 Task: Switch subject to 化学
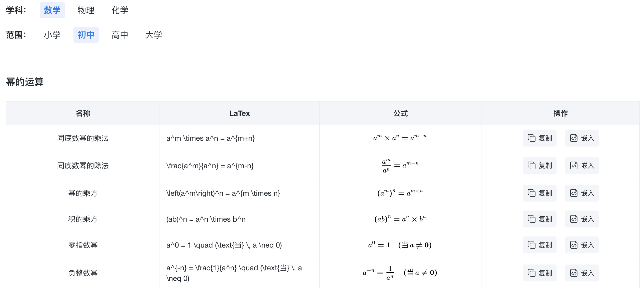tap(120, 10)
